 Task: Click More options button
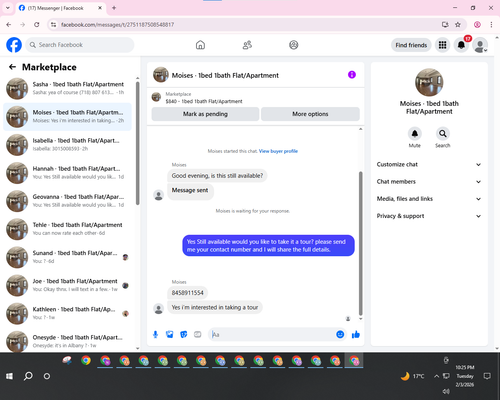coord(310,114)
